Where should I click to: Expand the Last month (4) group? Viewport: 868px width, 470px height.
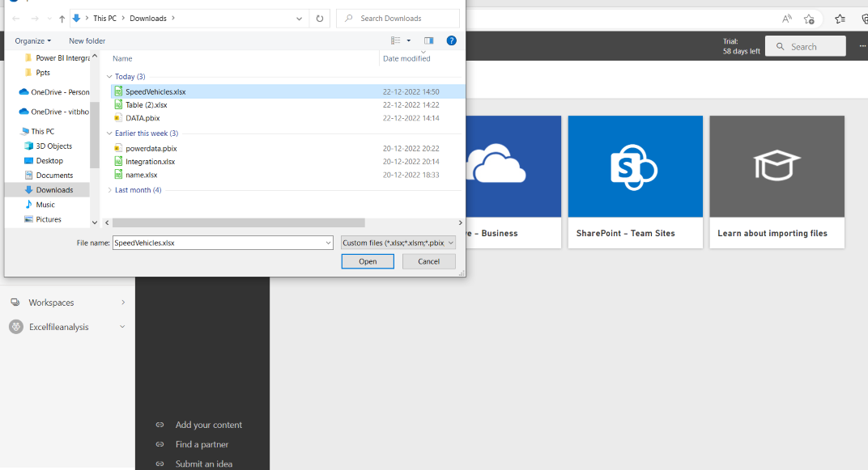(109, 190)
